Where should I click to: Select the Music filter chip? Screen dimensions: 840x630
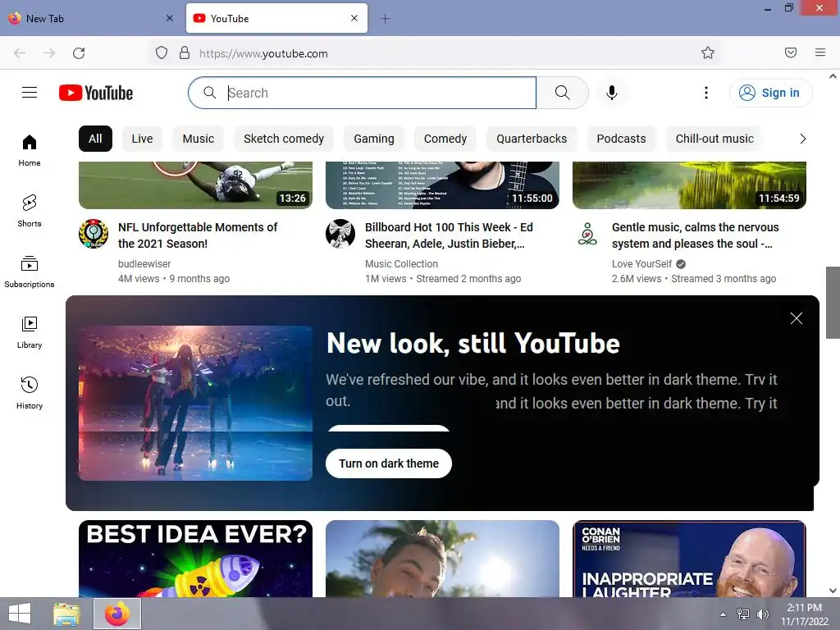199,139
